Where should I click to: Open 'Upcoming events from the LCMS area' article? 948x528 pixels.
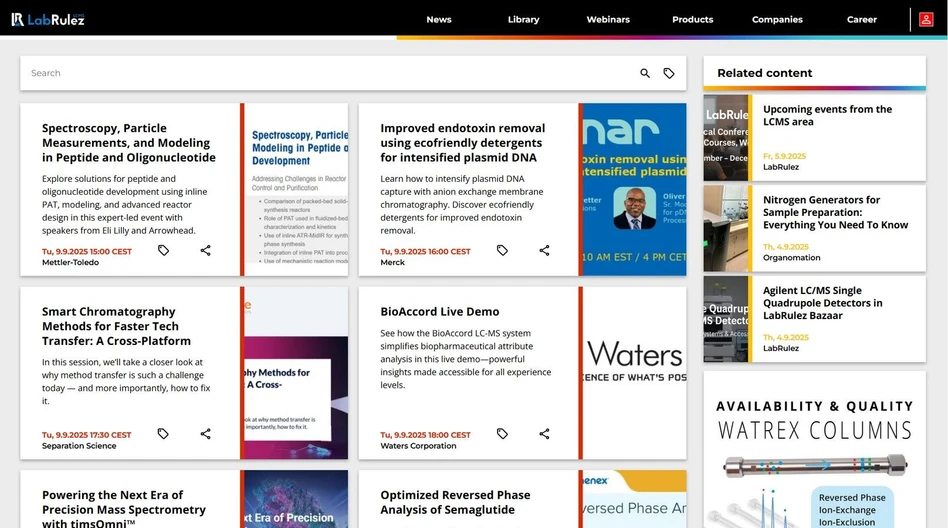pos(827,116)
